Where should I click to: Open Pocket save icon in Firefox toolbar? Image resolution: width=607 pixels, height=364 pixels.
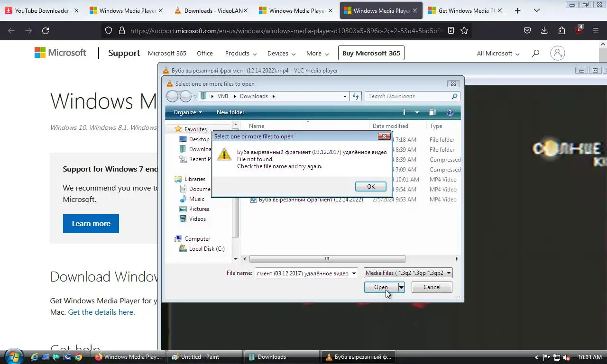point(527,30)
